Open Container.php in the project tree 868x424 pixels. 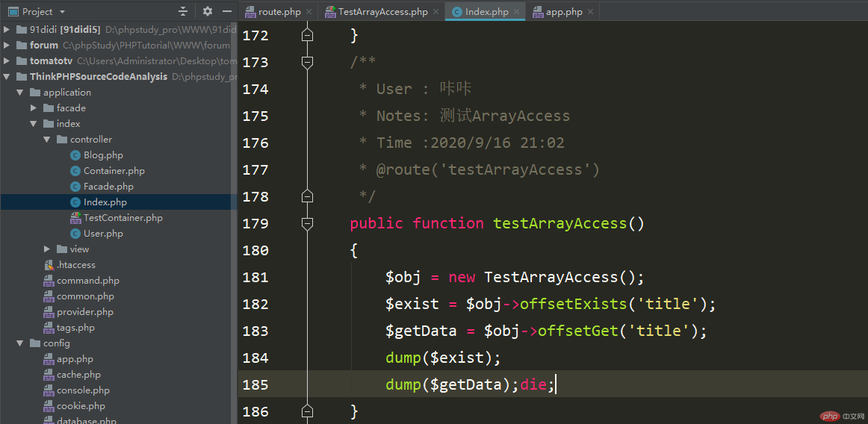pos(114,171)
